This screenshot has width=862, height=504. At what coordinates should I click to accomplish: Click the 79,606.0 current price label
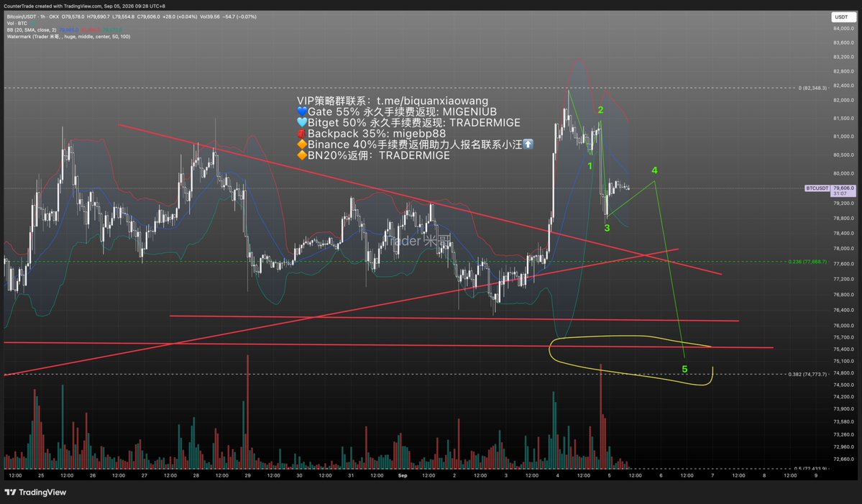pos(843,188)
